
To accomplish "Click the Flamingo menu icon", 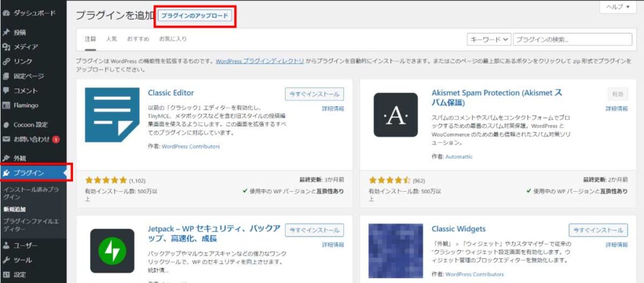I will [x=6, y=106].
